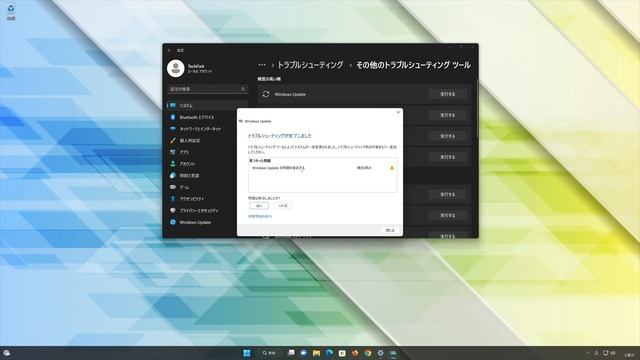This screenshot has height=360, width=640.
Task: Open アカウント in the Settings sidebar
Action: (x=207, y=164)
